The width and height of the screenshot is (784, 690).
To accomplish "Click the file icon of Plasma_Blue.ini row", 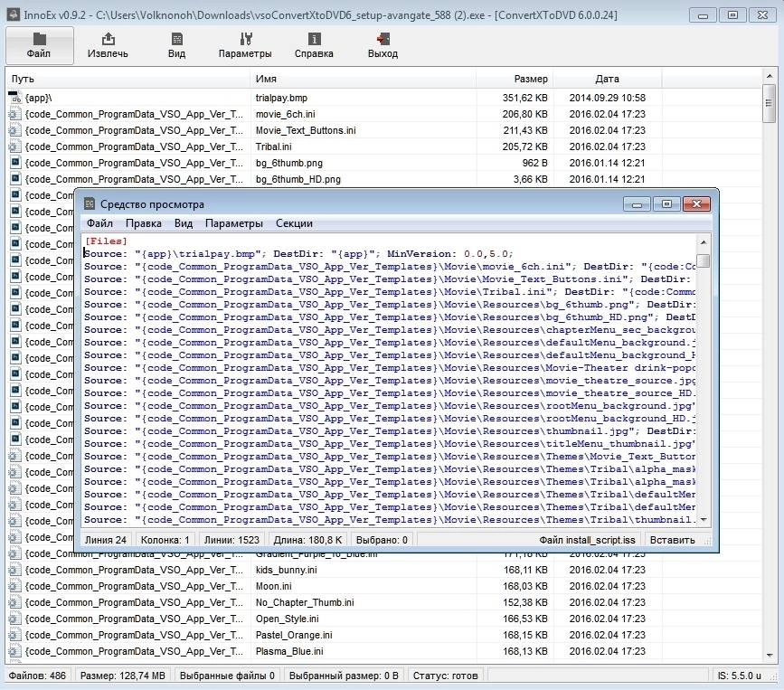I will tap(15, 651).
